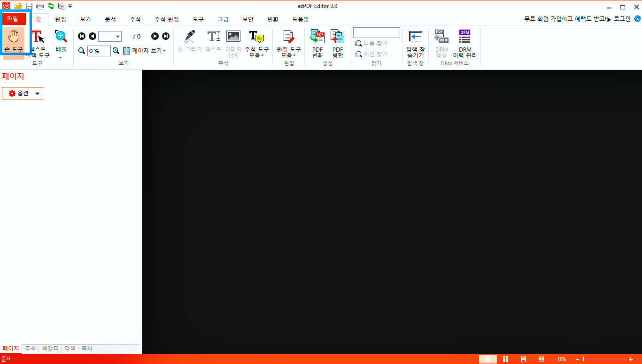Image resolution: width=642 pixels, height=364 pixels.
Task: Click the Print icon in quick access
Action: click(40, 6)
